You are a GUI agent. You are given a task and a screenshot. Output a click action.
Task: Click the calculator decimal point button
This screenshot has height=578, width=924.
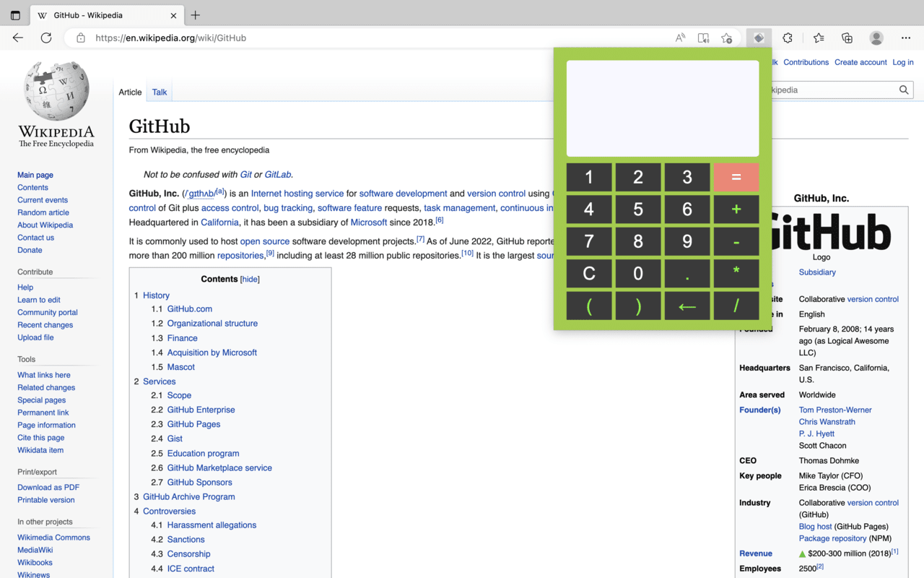687,273
